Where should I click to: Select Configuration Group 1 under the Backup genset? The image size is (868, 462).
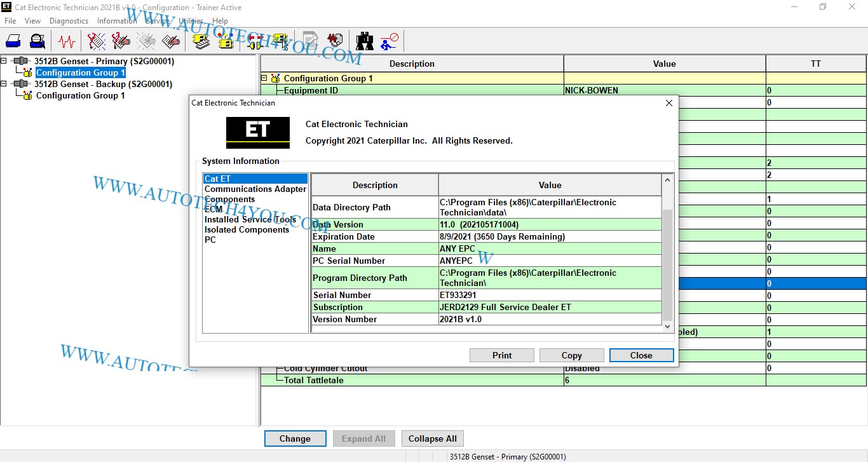coord(80,95)
